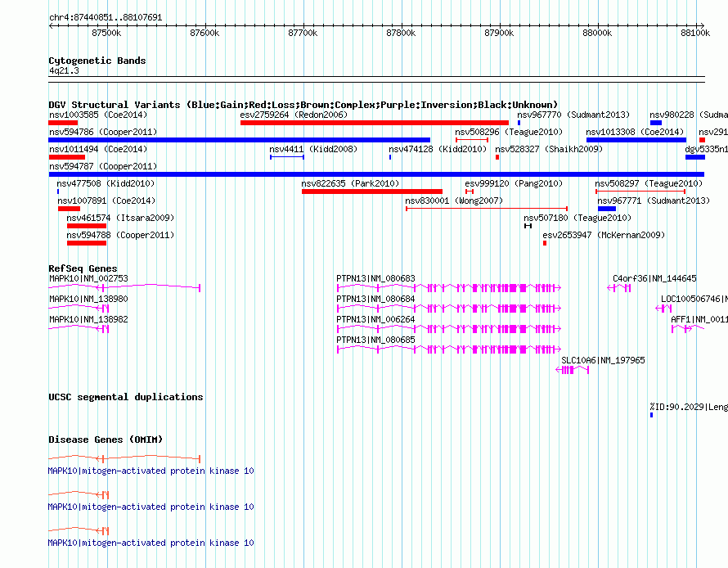The width and height of the screenshot is (728, 568).
Task: Select the red bar under nsv594788
Action: coord(87,243)
